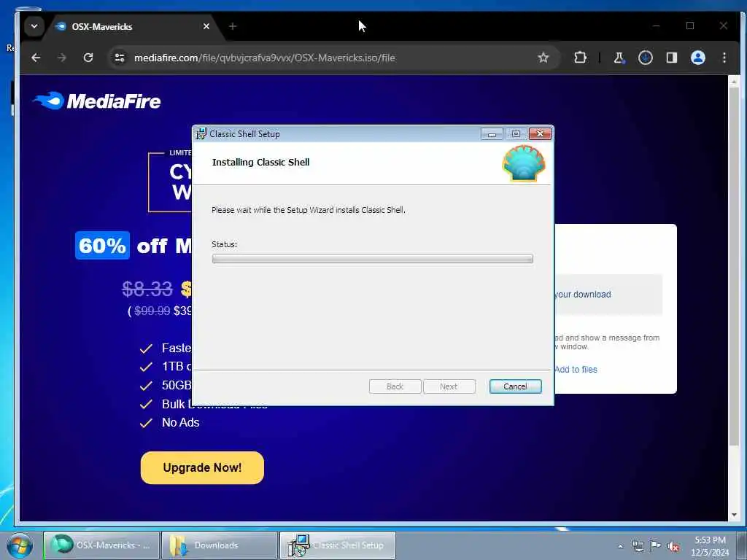
Task: Switch to OSX-Mavericks taskbar button
Action: point(101,545)
